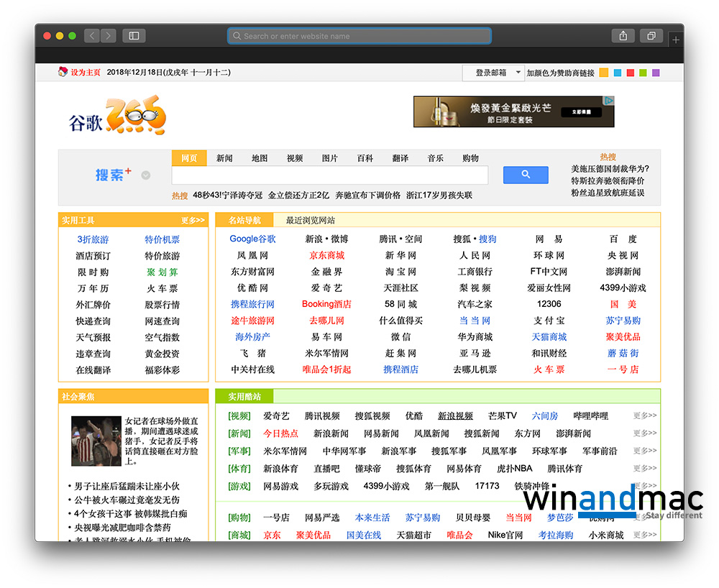Screen dimensions: 719x588
Task: Toggle the Safari sidebar icon
Action: coord(134,35)
